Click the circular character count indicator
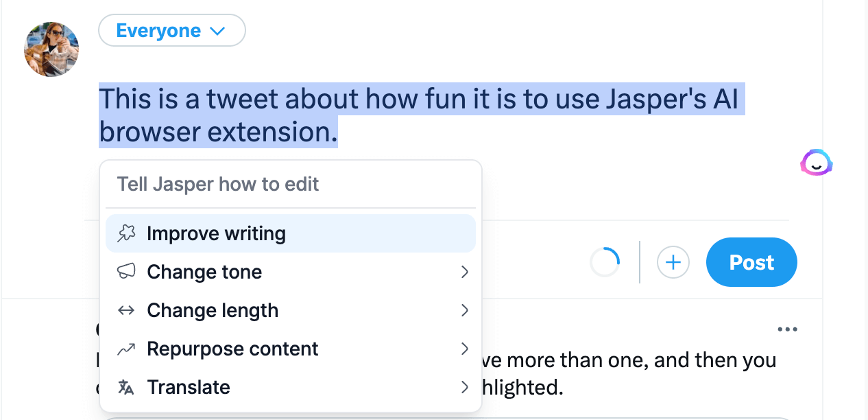 (604, 262)
